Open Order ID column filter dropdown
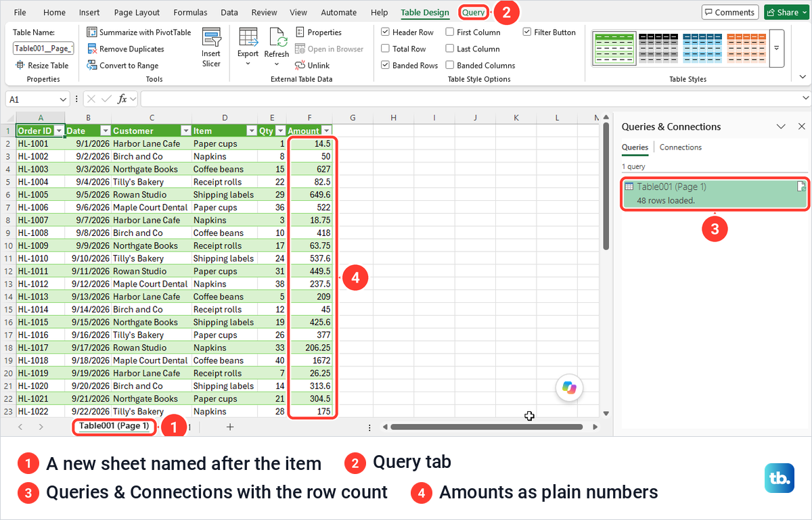The image size is (812, 520). click(x=59, y=131)
